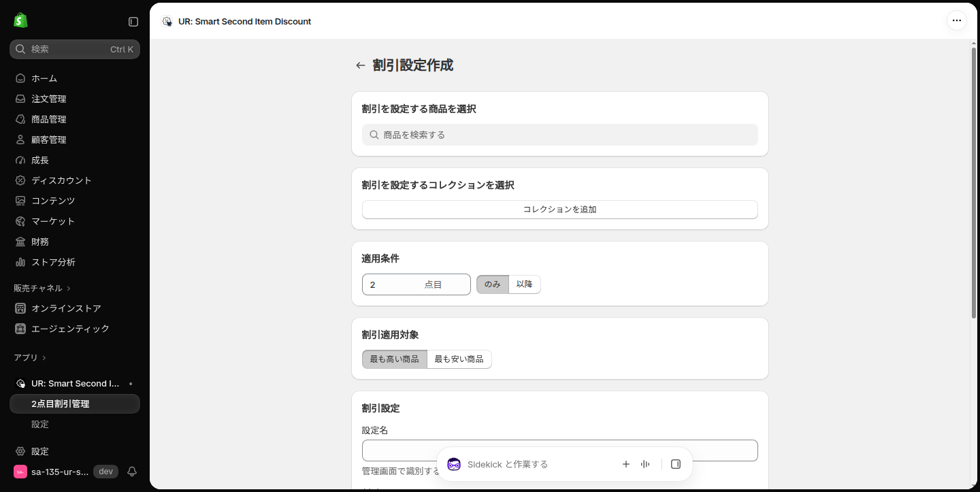Viewport: 980px width, 492px height.
Task: Open the three-dots menu at the top right
Action: (957, 20)
